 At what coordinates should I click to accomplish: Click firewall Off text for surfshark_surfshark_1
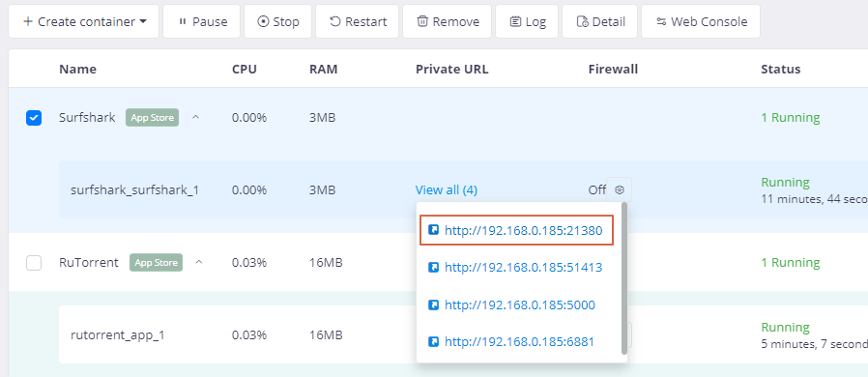pos(596,189)
